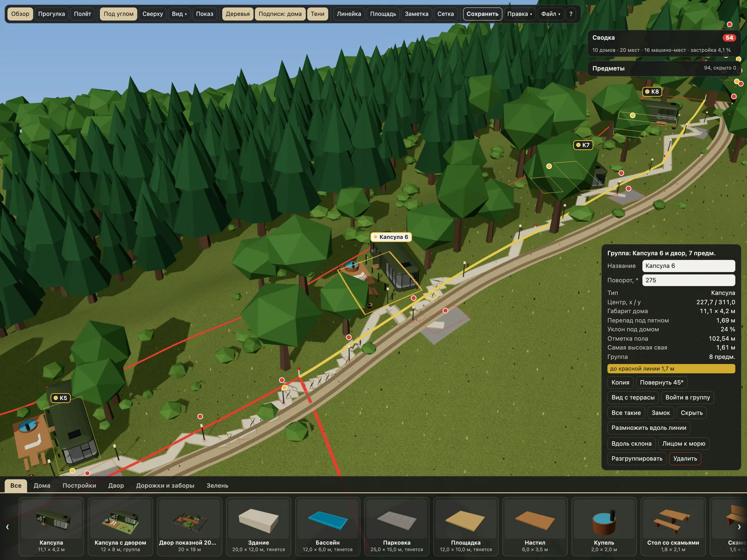Viewport: 747px width, 560px height.
Task: Open the Вид dropdown menu
Action: pos(179,14)
